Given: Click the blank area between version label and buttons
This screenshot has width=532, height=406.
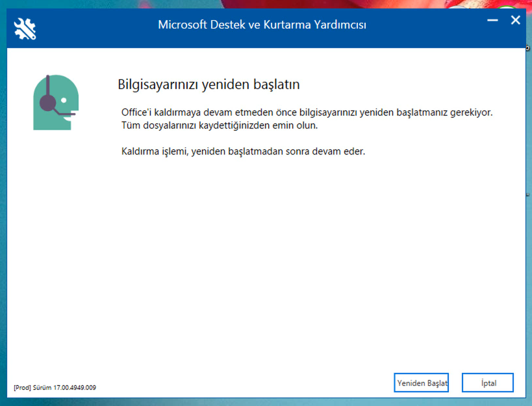Looking at the screenshot, I should pos(247,383).
